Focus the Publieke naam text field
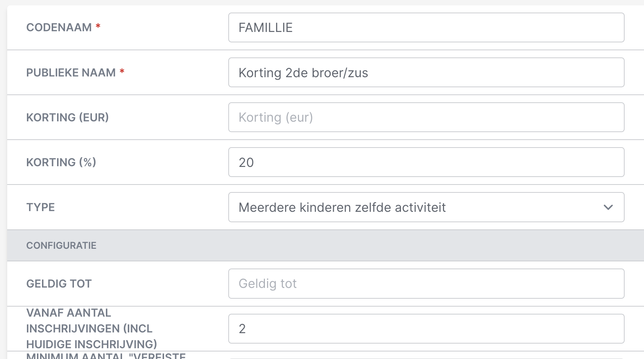The width and height of the screenshot is (644, 359). pyautogui.click(x=426, y=73)
